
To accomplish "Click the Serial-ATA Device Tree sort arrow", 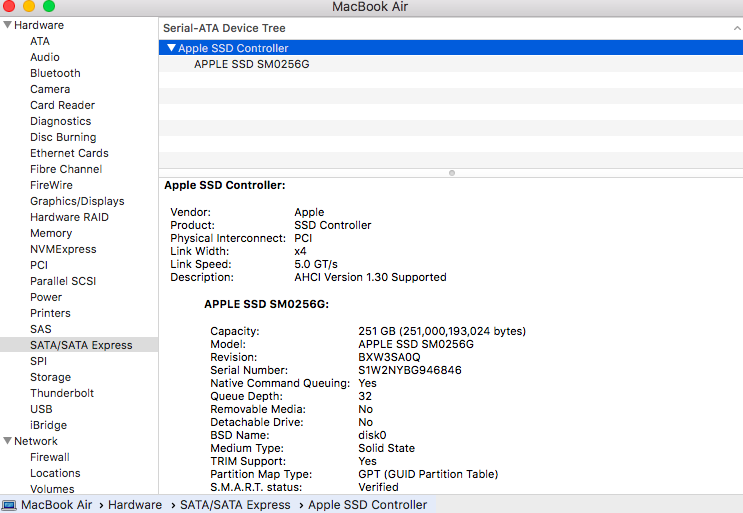I will [x=737, y=28].
